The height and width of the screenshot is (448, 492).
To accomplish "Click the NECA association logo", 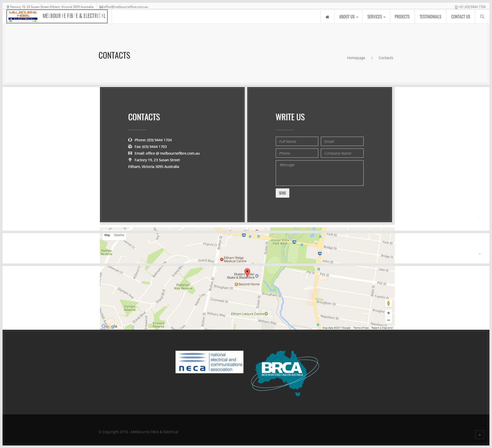I will click(x=209, y=362).
